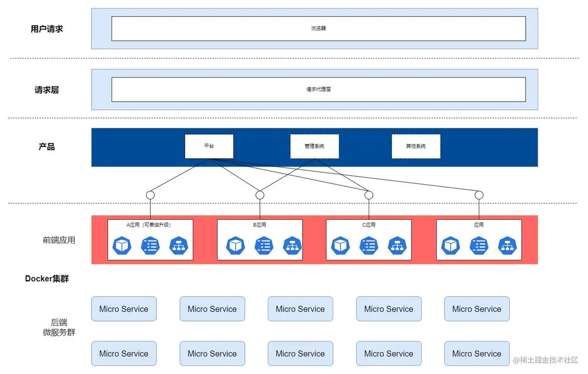Select the 用户请求 layer label

pyautogui.click(x=47, y=29)
